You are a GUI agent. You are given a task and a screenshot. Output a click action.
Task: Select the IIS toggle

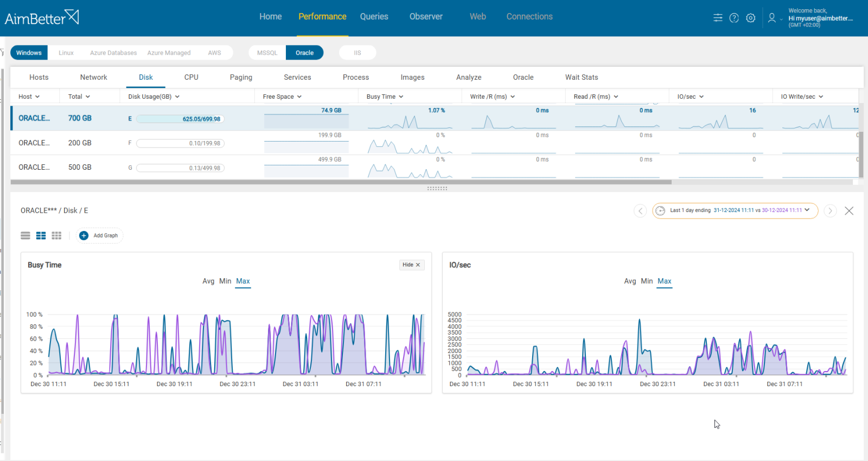click(358, 53)
